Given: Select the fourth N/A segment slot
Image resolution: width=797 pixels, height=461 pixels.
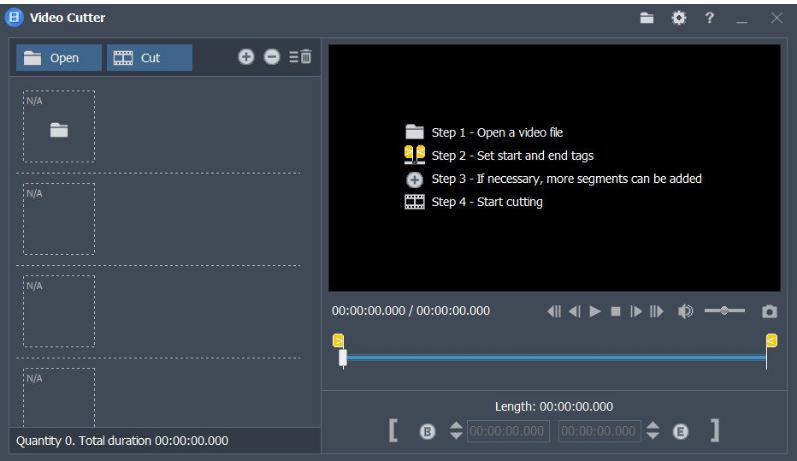Looking at the screenshot, I should [x=59, y=397].
